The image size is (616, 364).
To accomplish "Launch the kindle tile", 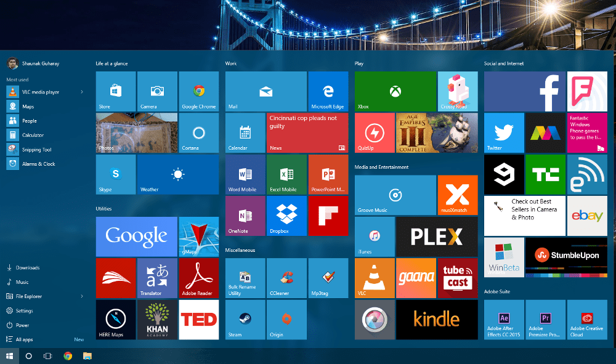I will [437, 320].
